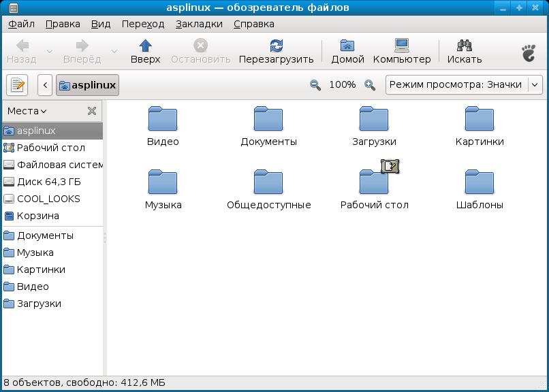Open Корзина trash in the sidebar
The width and height of the screenshot is (549, 392).
coord(52,216)
